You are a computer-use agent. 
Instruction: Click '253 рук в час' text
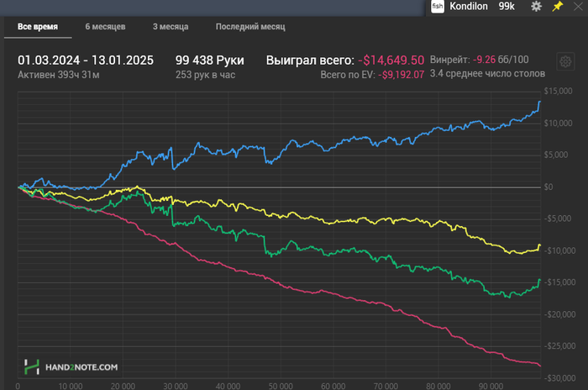click(x=206, y=75)
